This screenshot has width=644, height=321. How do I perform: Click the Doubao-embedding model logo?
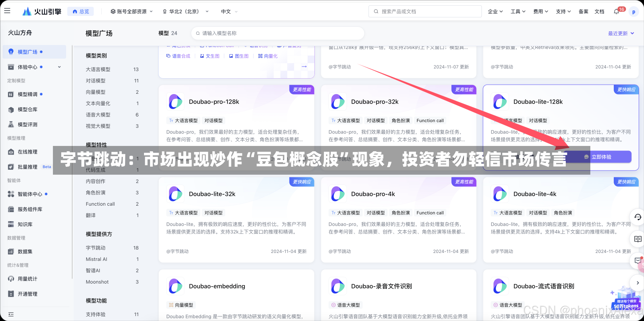click(175, 286)
